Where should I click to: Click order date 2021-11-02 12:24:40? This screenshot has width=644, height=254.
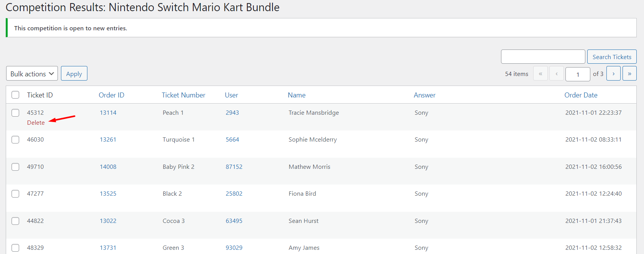pos(593,194)
